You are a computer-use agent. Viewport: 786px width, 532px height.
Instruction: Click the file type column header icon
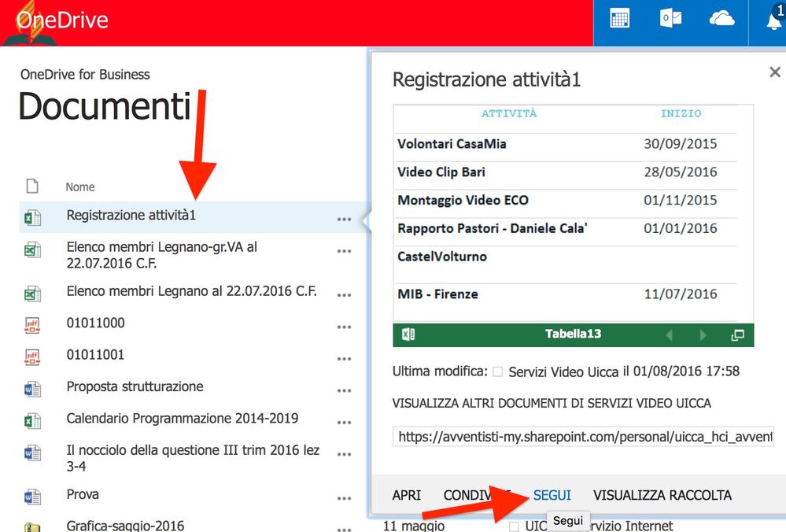pyautogui.click(x=32, y=186)
